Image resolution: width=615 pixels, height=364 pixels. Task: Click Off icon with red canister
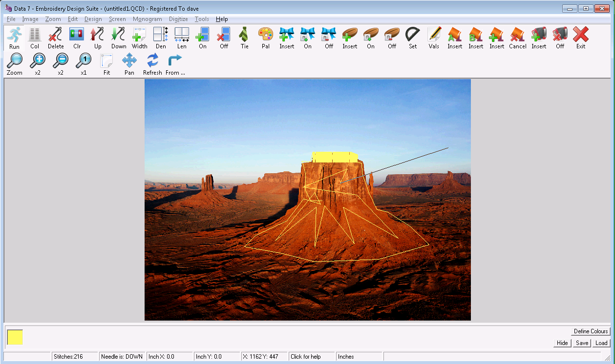[560, 35]
